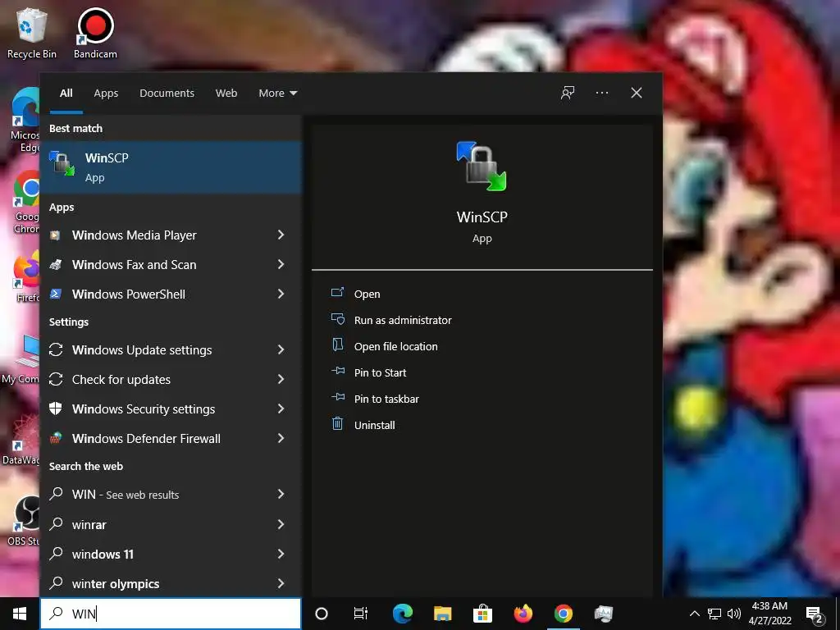Click Check for updates sync icon
Image resolution: width=840 pixels, height=630 pixels.
point(56,379)
